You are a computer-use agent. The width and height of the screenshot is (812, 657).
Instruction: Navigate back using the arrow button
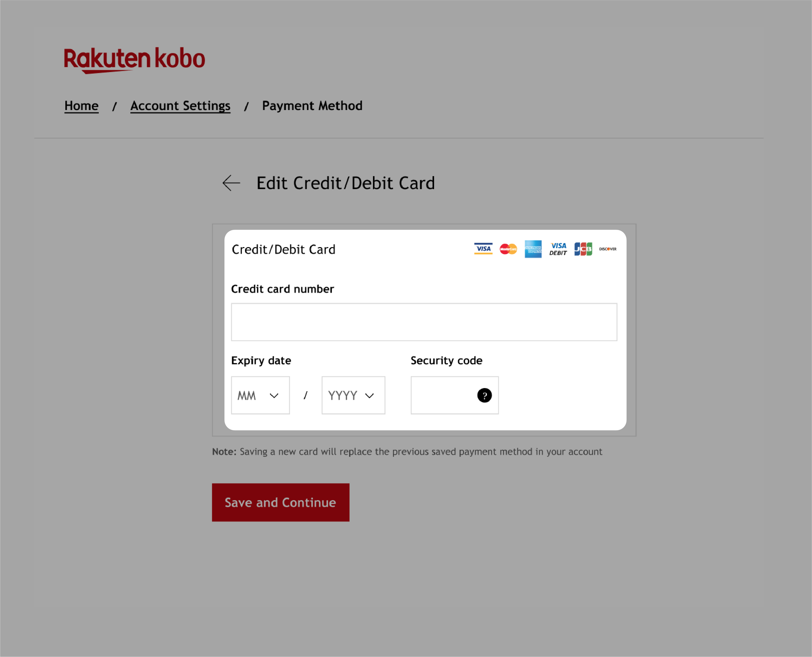point(231,184)
